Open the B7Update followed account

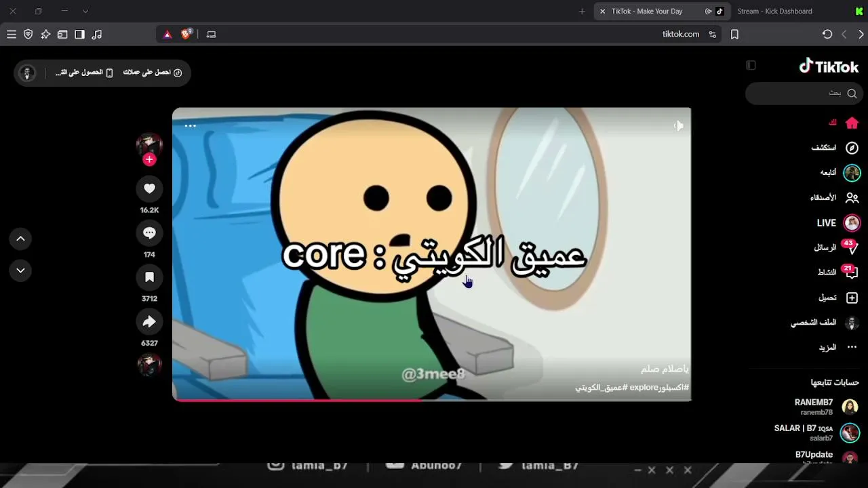(827, 457)
